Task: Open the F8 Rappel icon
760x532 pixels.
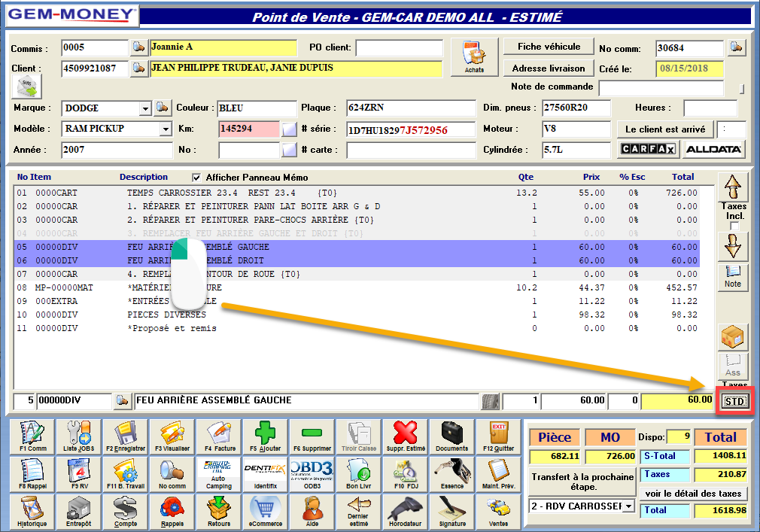Action: coord(32,474)
